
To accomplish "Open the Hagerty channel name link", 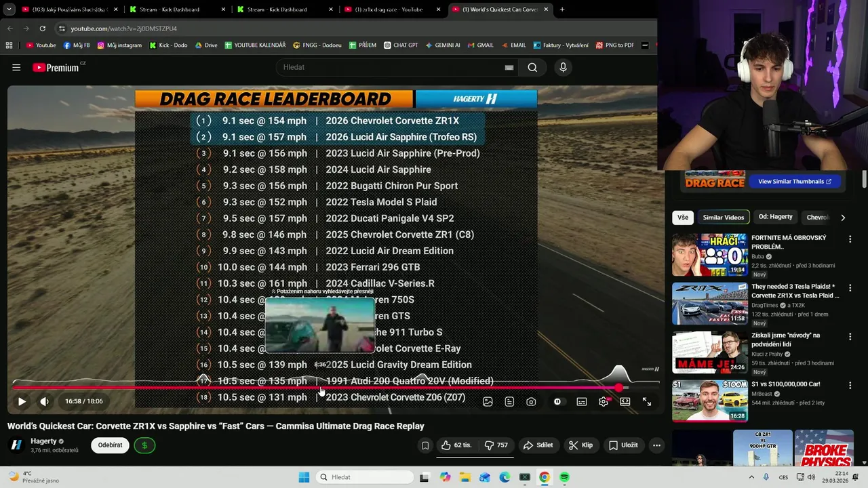I will point(43,441).
